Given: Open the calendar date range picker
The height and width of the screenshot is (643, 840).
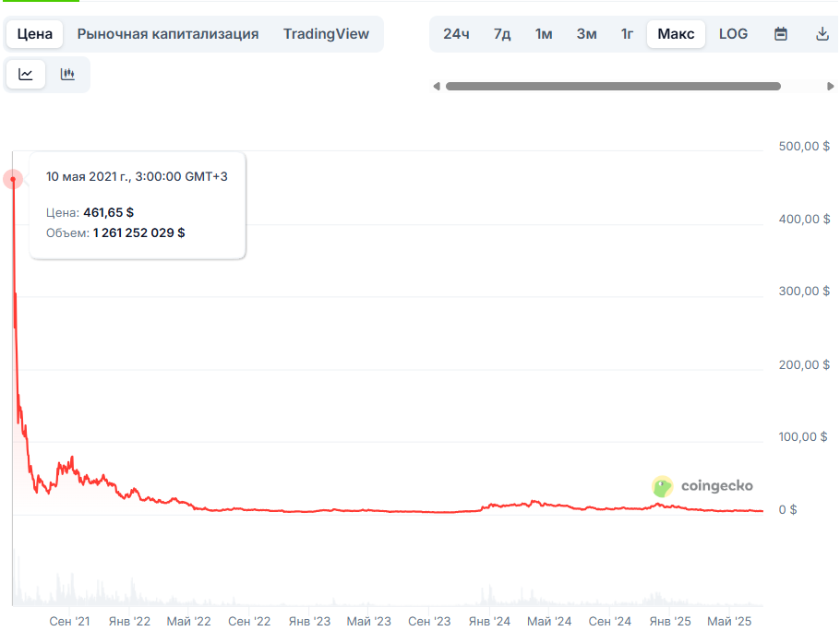Looking at the screenshot, I should (x=781, y=34).
